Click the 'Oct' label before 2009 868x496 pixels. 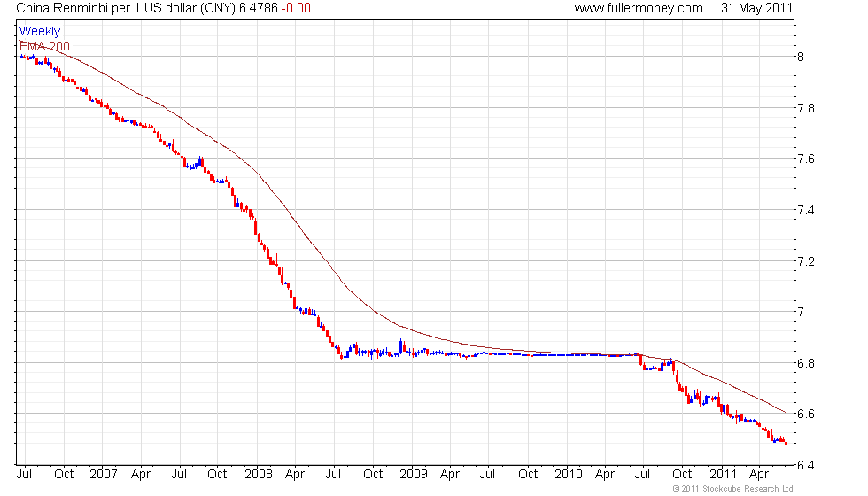tap(373, 475)
